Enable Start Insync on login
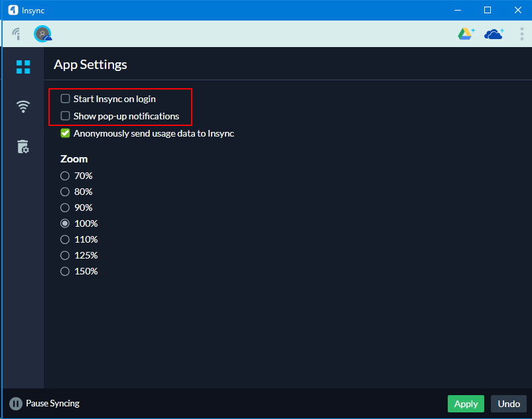Screen dimensions: 532x419 tap(65, 99)
